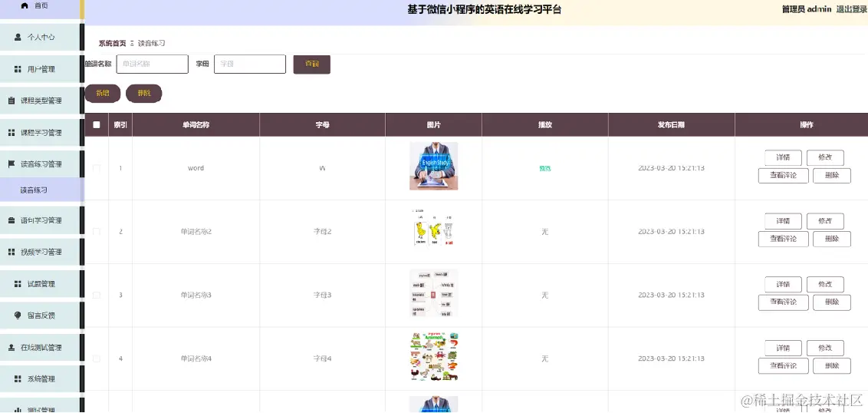Collapse the 读音练习管理 menu
The image size is (868, 413).
tap(40, 164)
